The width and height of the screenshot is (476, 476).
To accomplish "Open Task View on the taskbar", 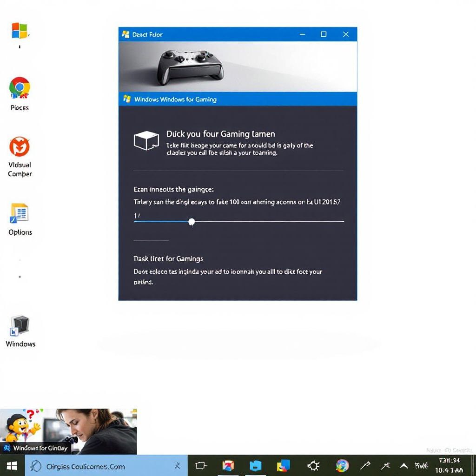I will (x=200, y=465).
